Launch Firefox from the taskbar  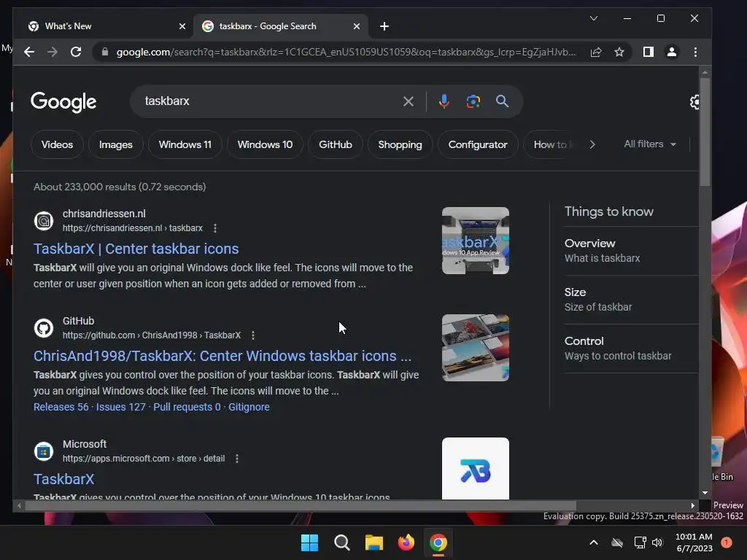point(406,542)
